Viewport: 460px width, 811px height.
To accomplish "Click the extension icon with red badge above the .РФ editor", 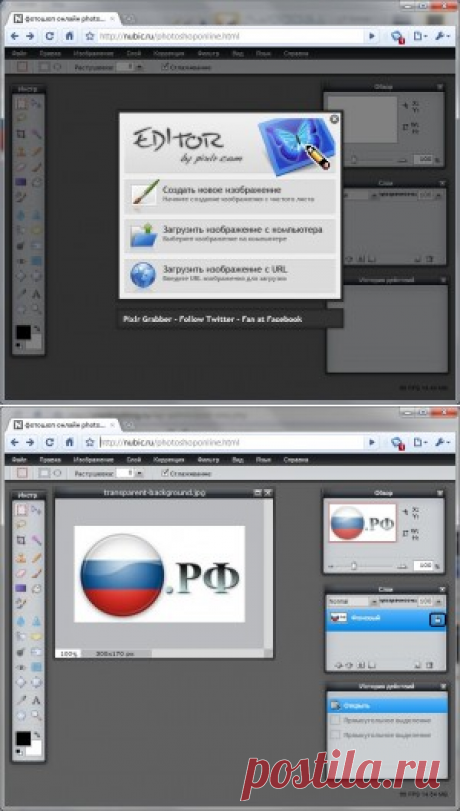I will 397,443.
